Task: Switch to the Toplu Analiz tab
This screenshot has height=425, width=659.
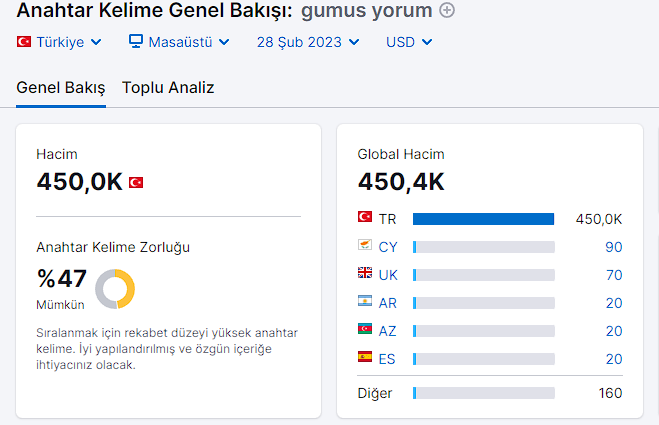Action: 168,88
